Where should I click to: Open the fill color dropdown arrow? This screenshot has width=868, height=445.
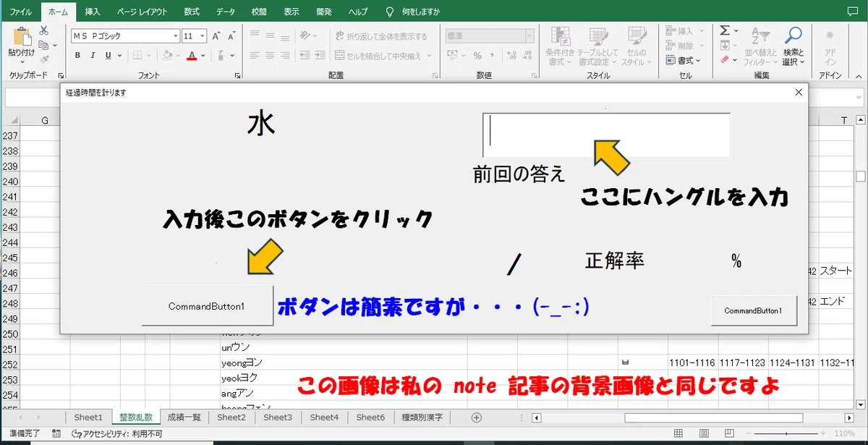pos(178,55)
